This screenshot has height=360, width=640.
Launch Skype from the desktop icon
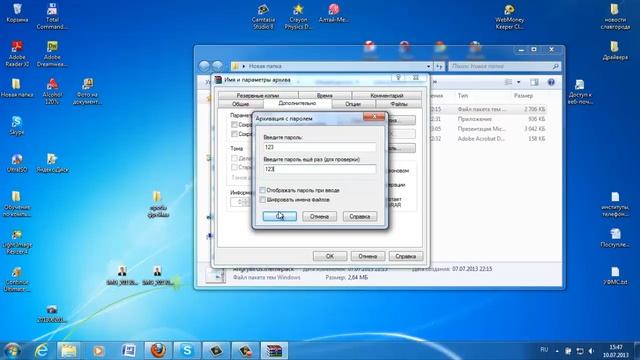[17, 125]
